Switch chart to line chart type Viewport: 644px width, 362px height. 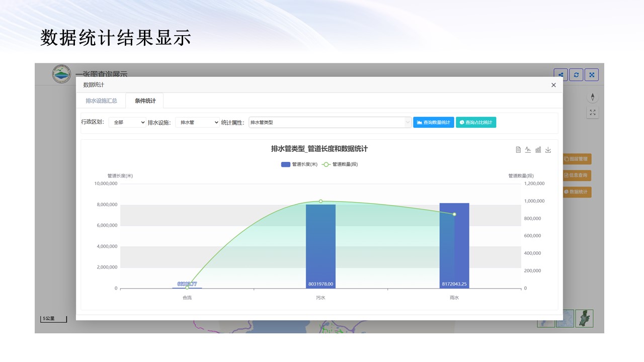coord(528,149)
